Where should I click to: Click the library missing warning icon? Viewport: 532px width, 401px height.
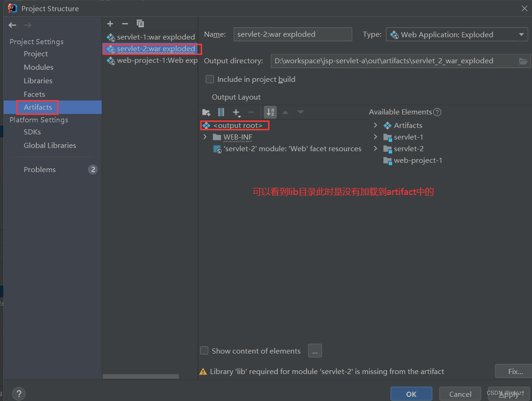[203, 371]
